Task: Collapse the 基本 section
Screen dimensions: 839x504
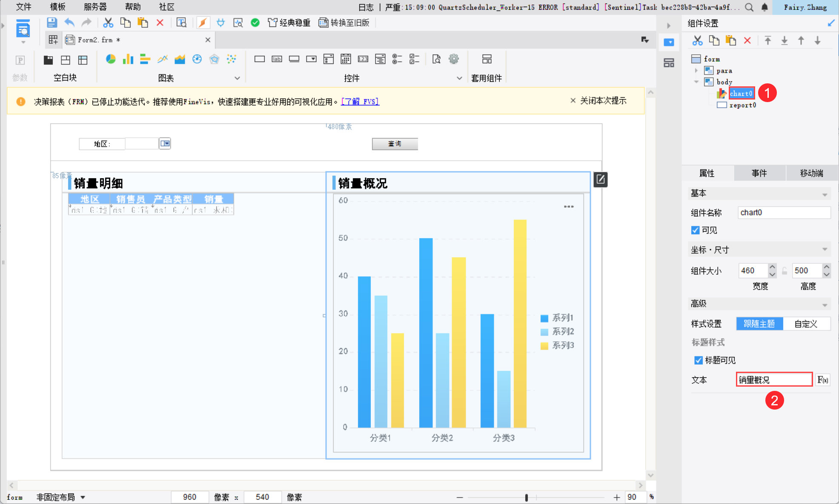Action: point(825,194)
